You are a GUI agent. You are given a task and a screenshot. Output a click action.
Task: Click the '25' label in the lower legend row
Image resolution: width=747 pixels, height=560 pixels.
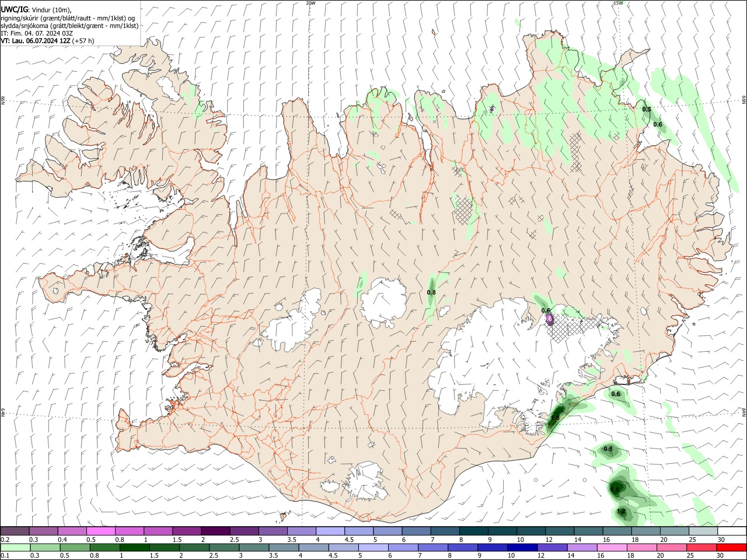(690, 556)
